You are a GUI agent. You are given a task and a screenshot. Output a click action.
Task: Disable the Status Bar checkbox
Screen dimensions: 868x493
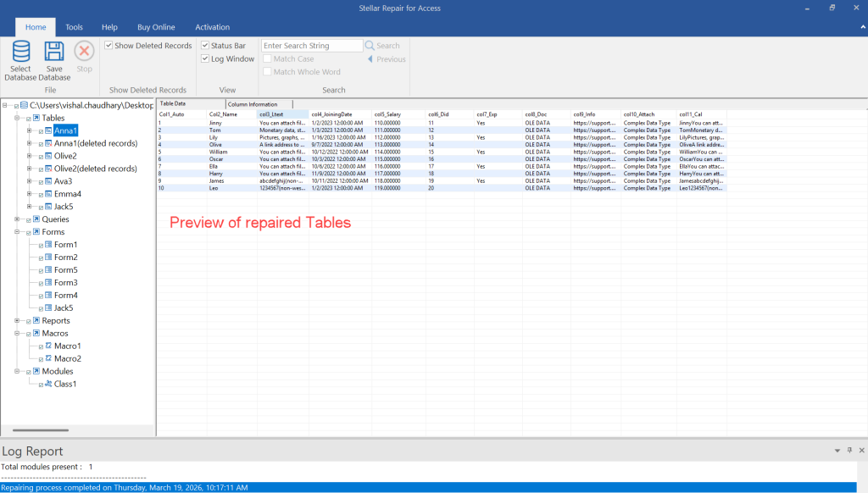coord(204,45)
